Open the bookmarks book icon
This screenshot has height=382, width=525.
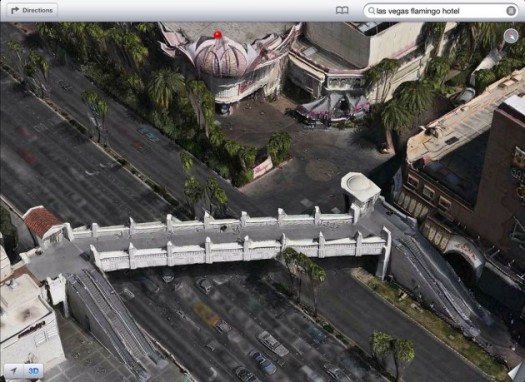tap(342, 11)
